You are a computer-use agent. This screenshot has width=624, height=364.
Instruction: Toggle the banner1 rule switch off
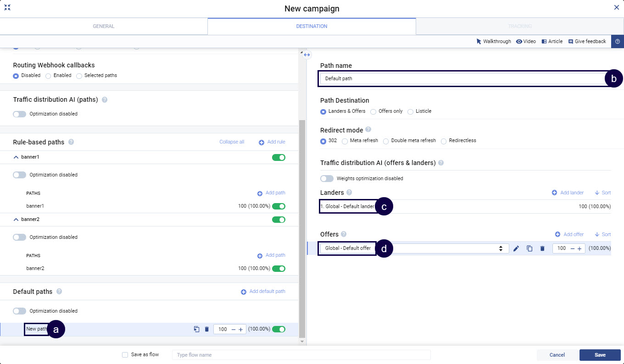click(x=279, y=157)
